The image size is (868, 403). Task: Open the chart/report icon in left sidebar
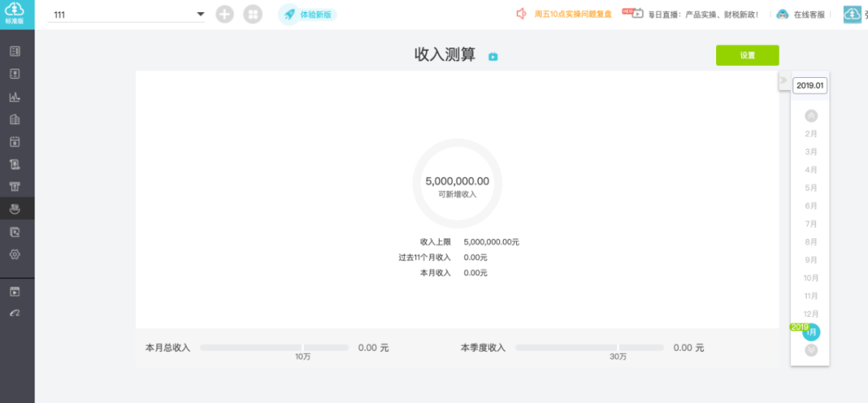[x=14, y=97]
